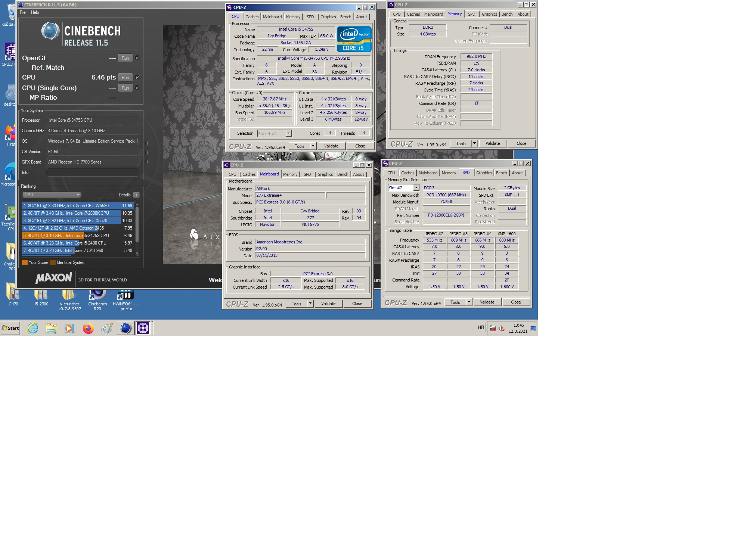Toggle the CPU test checkbox
747x560 pixels.
pyautogui.click(x=137, y=77)
